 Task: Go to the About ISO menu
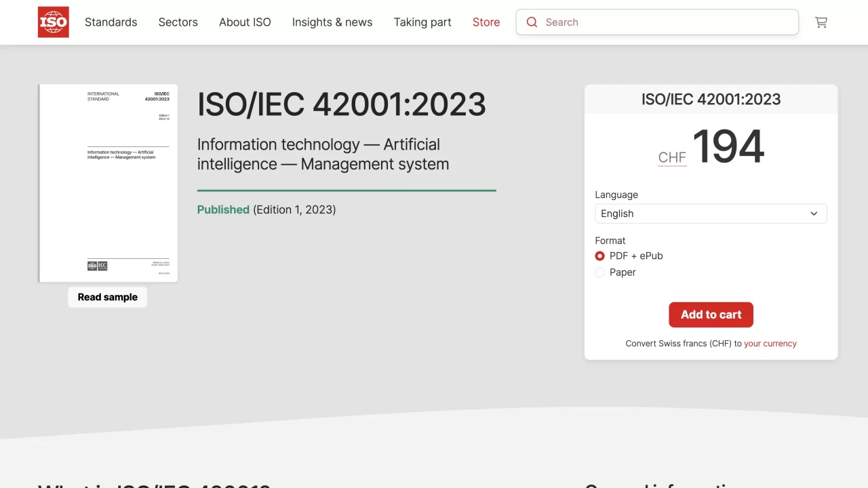(245, 22)
